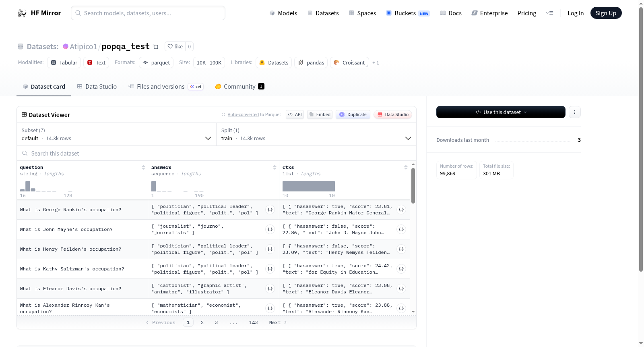Expand JSON for Kathy Saltzman answers cell

click(270, 269)
